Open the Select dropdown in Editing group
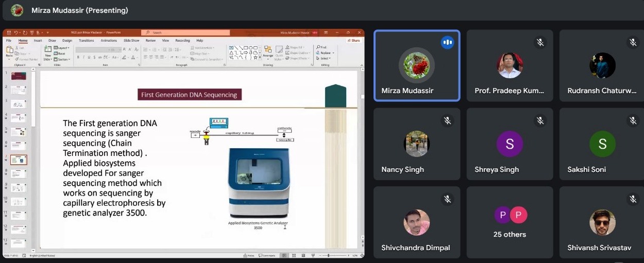This screenshot has height=263, width=644. 325,58
